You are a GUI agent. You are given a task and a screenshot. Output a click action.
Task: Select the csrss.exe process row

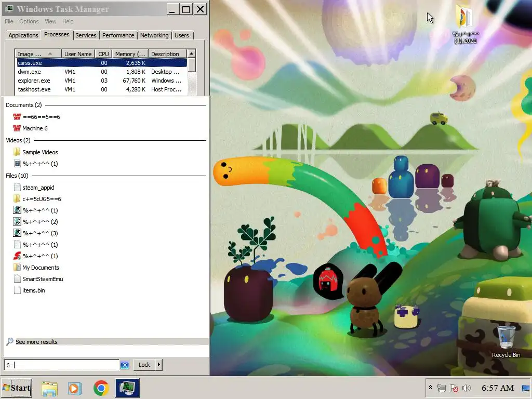[101, 63]
